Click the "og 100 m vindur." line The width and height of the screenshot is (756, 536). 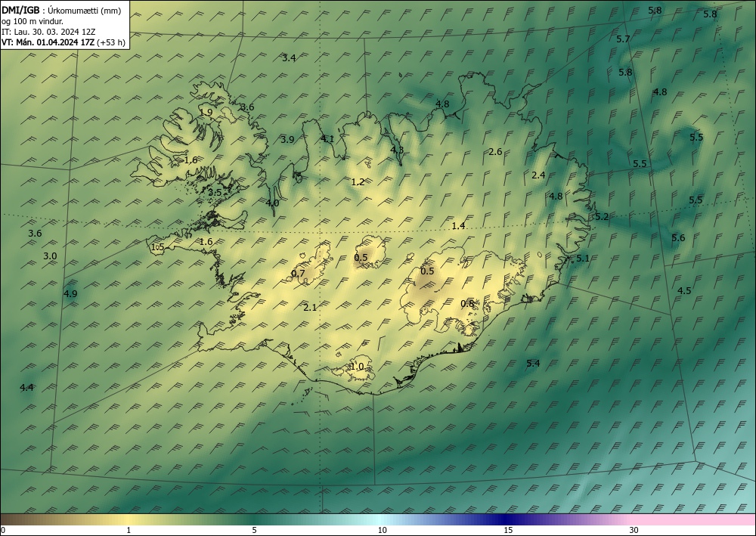click(x=33, y=21)
